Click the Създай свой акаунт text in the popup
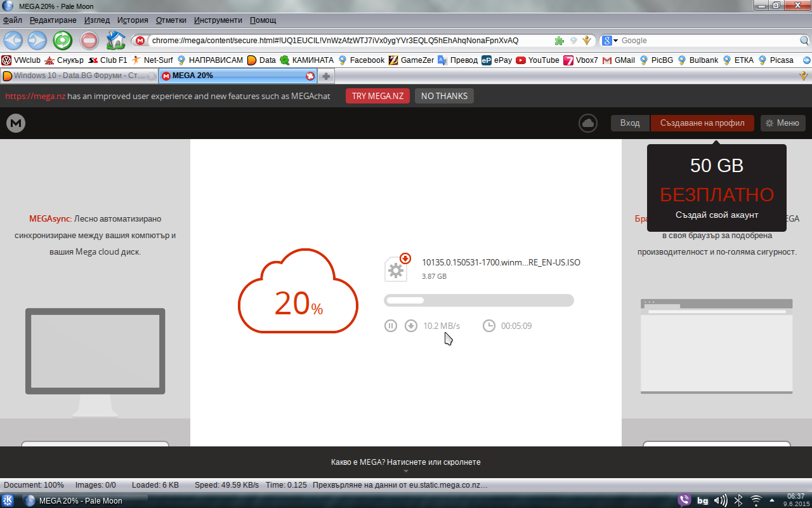This screenshot has height=508, width=812. pyautogui.click(x=717, y=215)
